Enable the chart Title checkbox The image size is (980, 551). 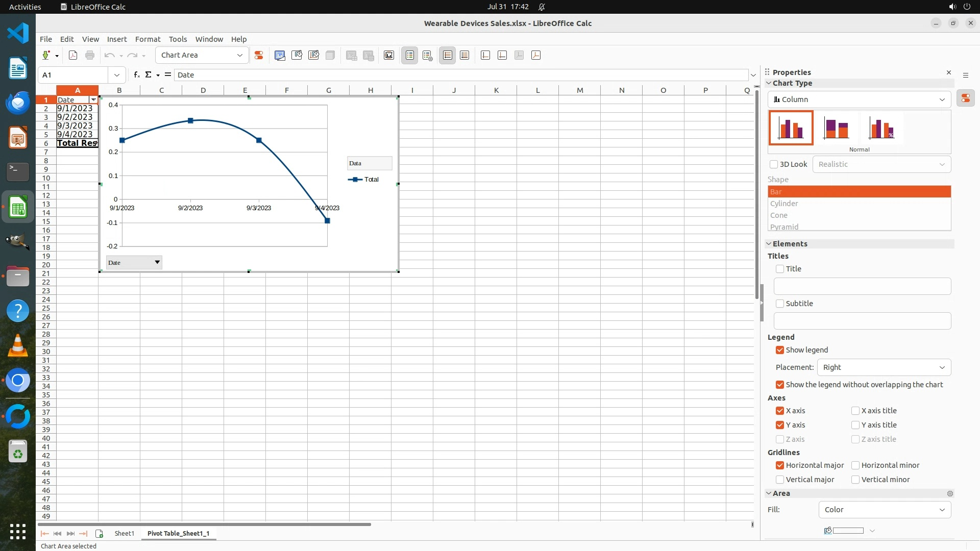click(780, 269)
